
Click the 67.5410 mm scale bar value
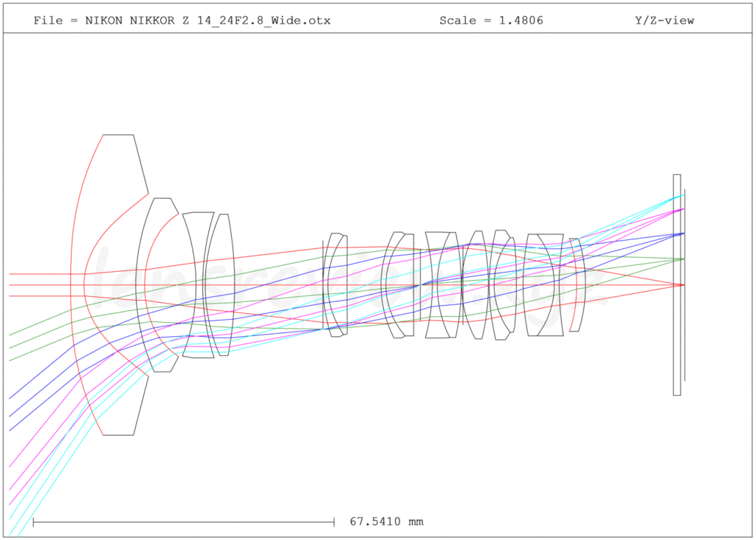point(386,522)
